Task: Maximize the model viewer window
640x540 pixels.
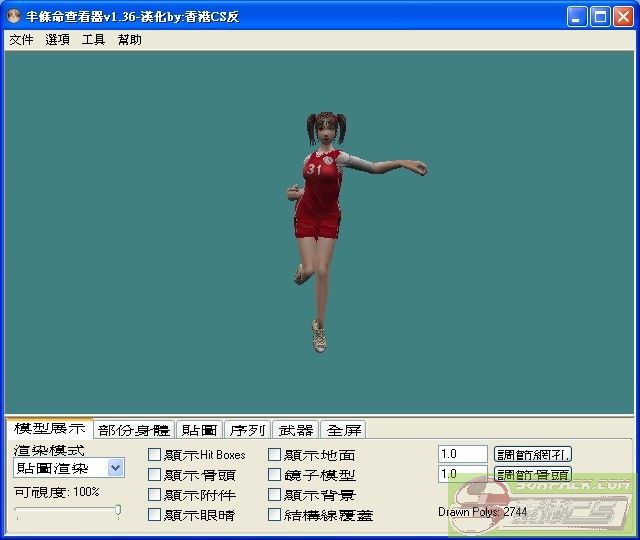Action: pyautogui.click(x=601, y=16)
